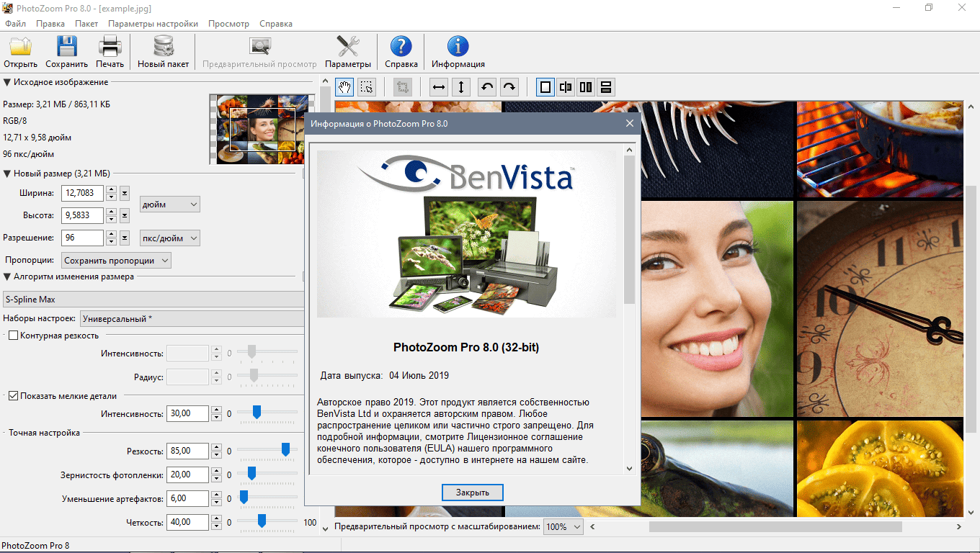Collapse Исходное изображение section
Screen dimensions: 980x553
pos(7,82)
